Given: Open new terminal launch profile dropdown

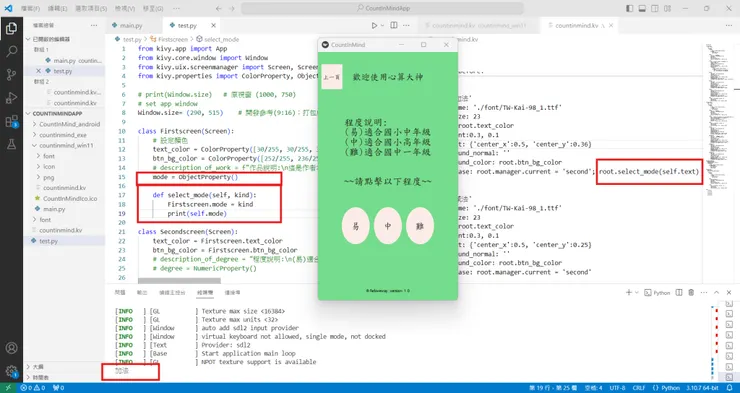Looking at the screenshot, I should pyautogui.click(x=636, y=293).
